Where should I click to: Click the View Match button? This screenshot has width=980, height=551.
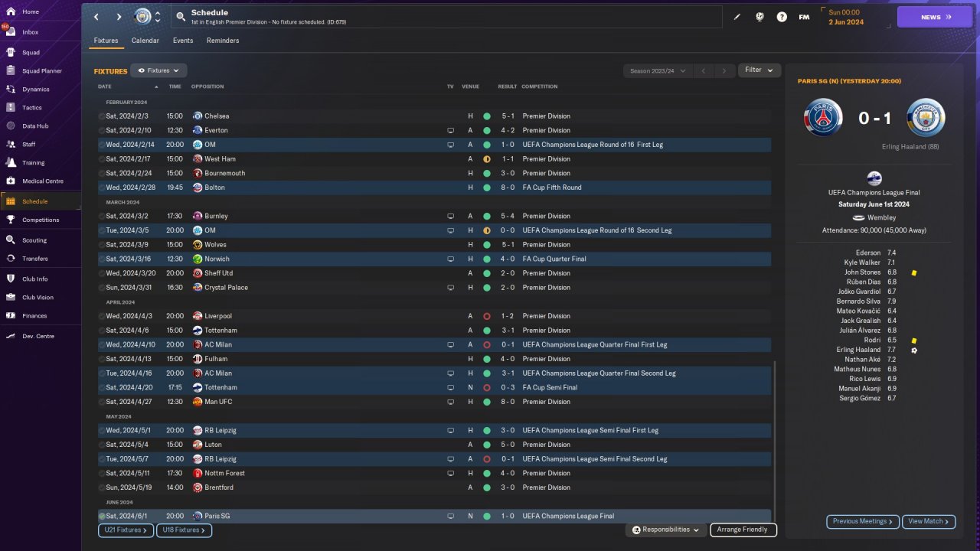(929, 522)
